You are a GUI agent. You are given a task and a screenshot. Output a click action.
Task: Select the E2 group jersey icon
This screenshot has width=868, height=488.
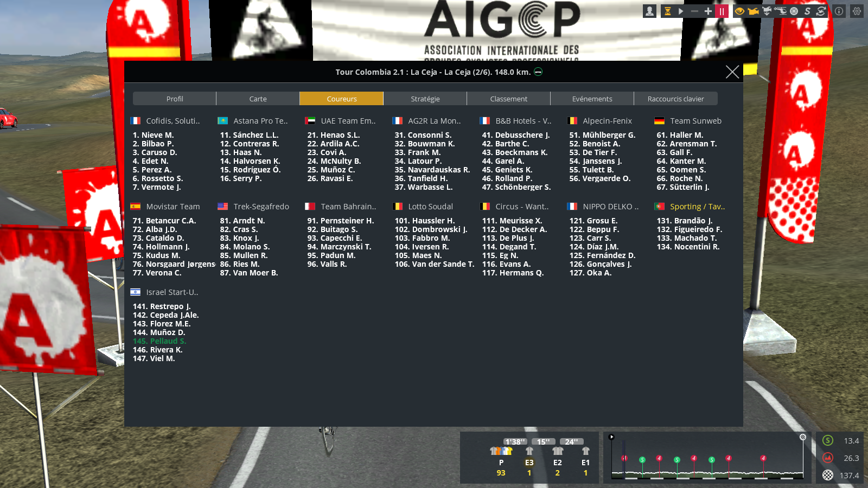[x=558, y=451]
